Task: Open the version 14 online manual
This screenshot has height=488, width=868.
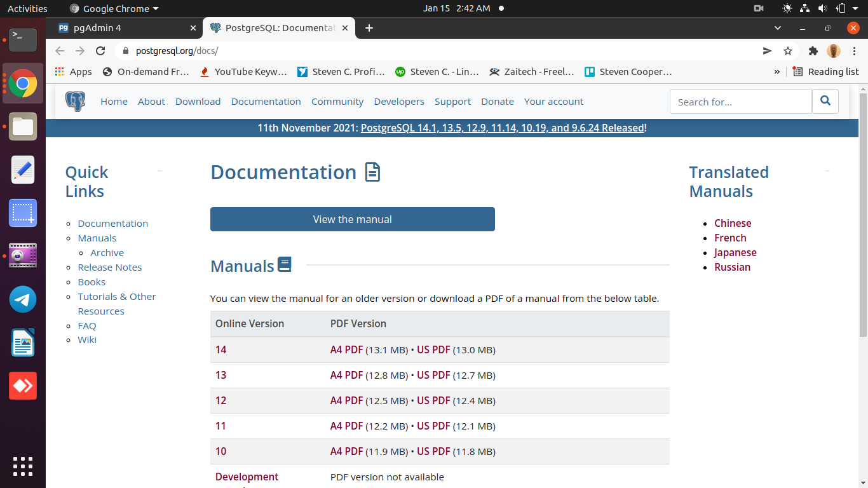Action: [x=220, y=349]
